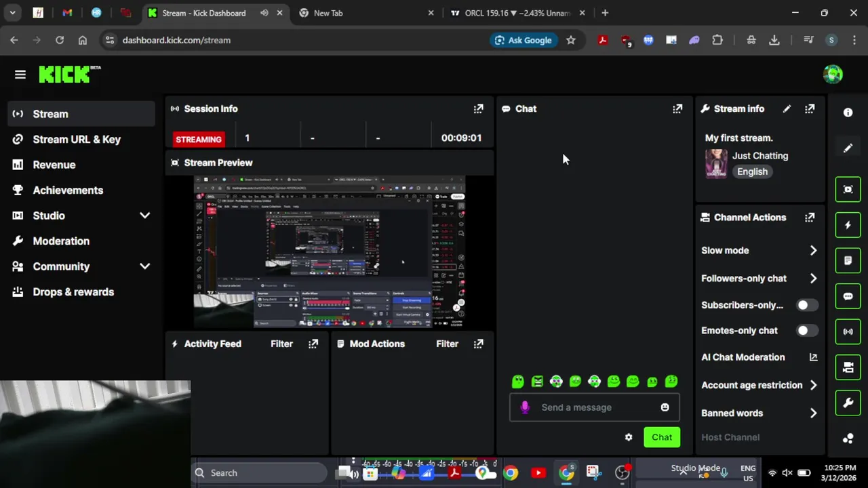Insert the last emote in the emote row
This screenshot has height=488, width=868.
[x=671, y=382]
